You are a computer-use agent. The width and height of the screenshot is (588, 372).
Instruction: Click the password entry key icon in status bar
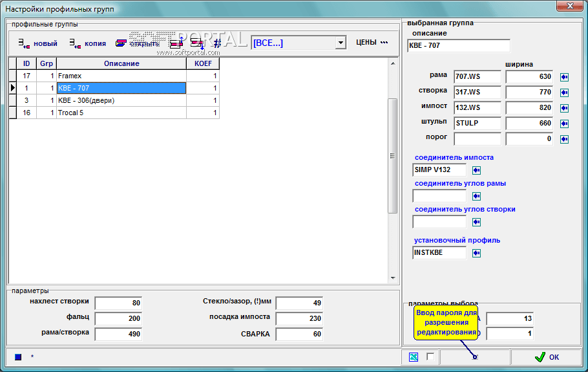click(x=475, y=357)
